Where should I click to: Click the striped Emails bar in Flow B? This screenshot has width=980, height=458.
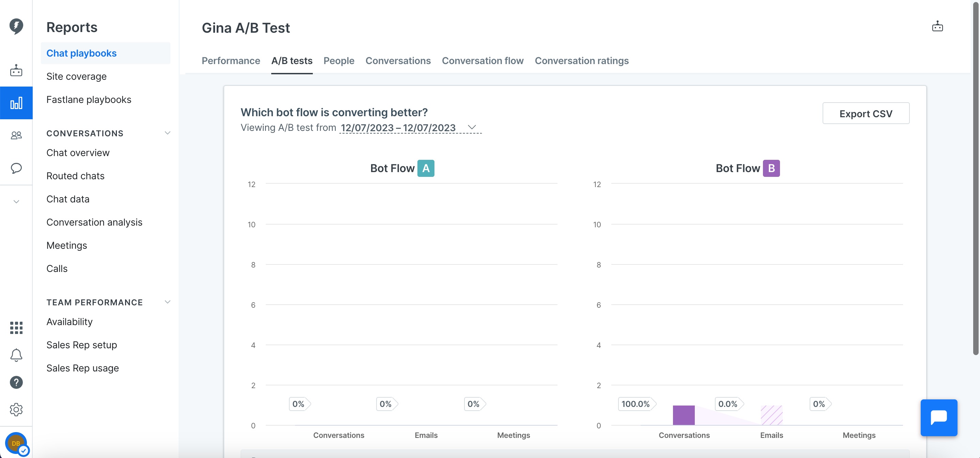(771, 415)
